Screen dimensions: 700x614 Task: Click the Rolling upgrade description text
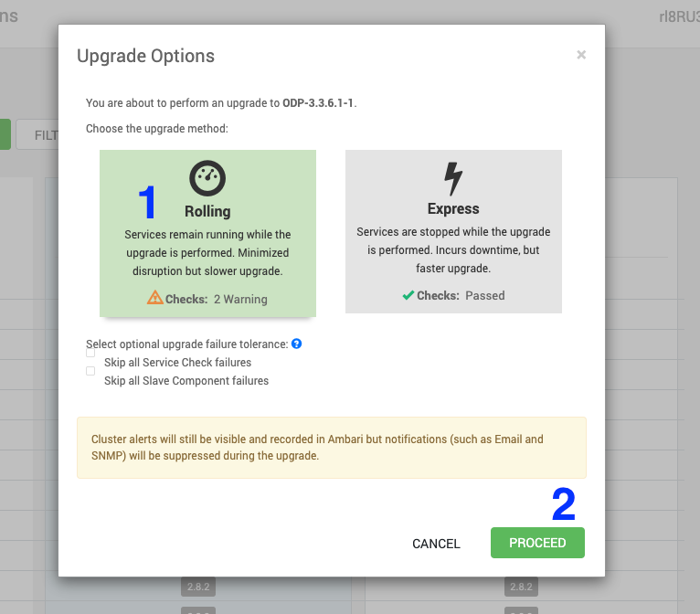coord(207,253)
